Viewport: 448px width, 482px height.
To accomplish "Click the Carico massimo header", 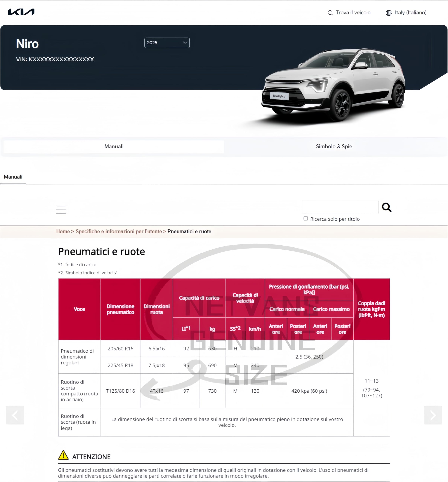I will click(331, 309).
